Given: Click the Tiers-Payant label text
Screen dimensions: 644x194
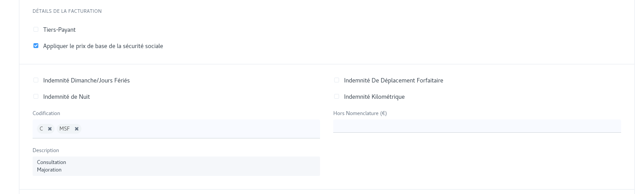Looking at the screenshot, I should click(59, 30).
